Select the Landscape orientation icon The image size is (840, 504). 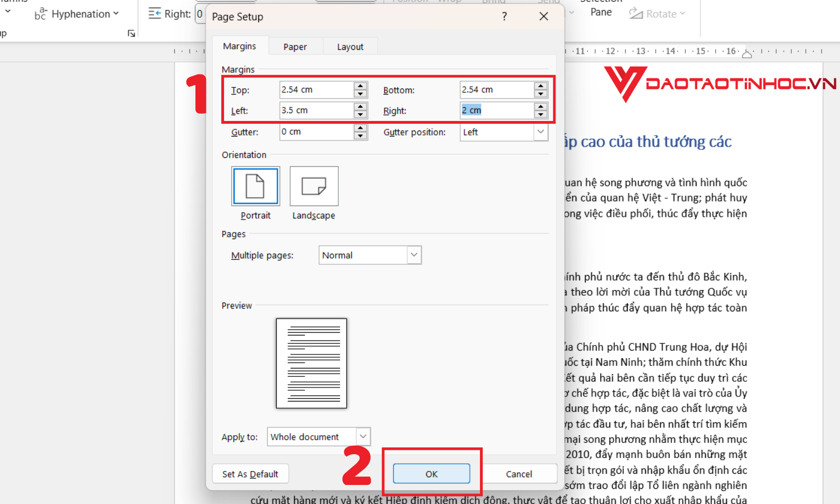point(314,186)
